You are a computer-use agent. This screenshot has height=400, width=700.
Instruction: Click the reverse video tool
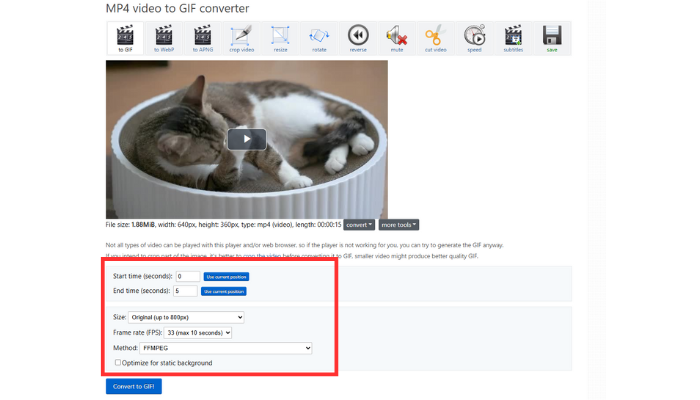pyautogui.click(x=358, y=38)
